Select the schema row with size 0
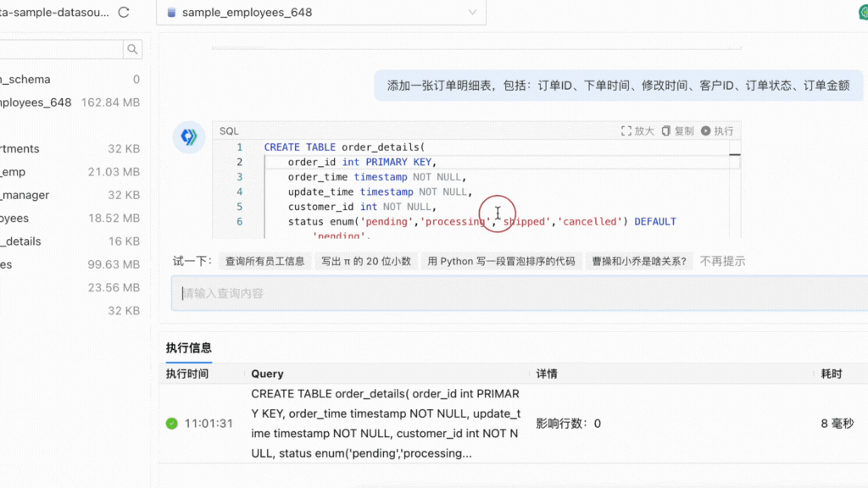 pyautogui.click(x=70, y=79)
